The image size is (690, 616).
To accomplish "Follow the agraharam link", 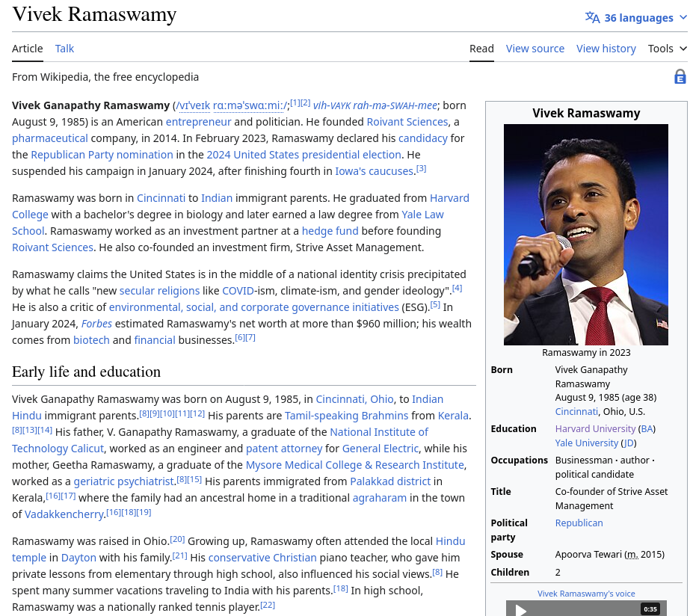I will tap(380, 498).
